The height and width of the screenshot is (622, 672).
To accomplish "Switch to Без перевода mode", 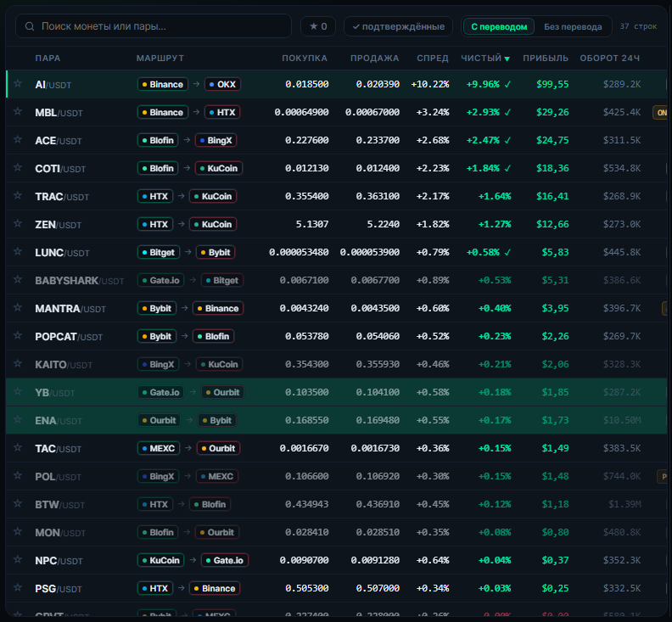I will click(573, 26).
